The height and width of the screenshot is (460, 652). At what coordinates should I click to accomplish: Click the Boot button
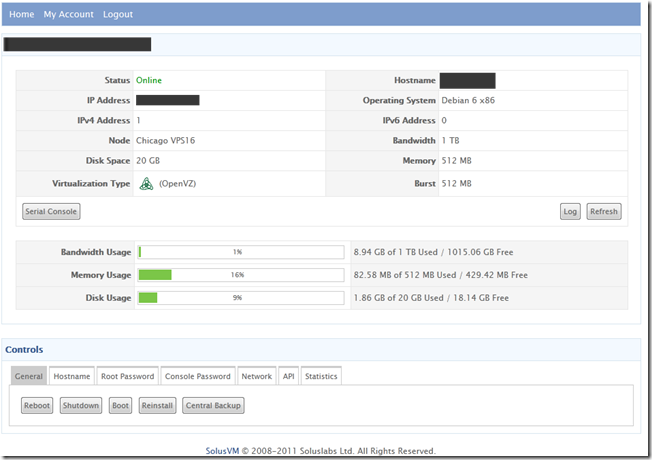click(x=120, y=405)
